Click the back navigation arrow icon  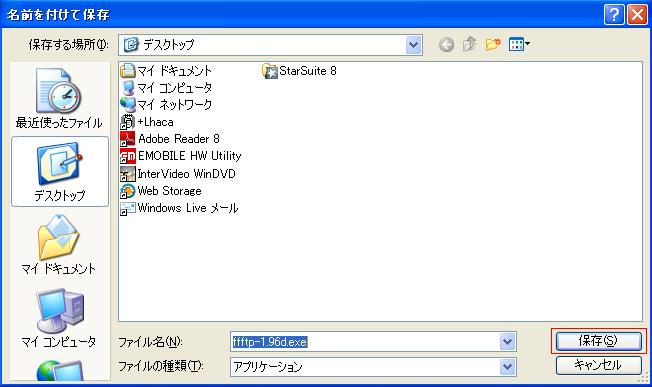click(446, 44)
